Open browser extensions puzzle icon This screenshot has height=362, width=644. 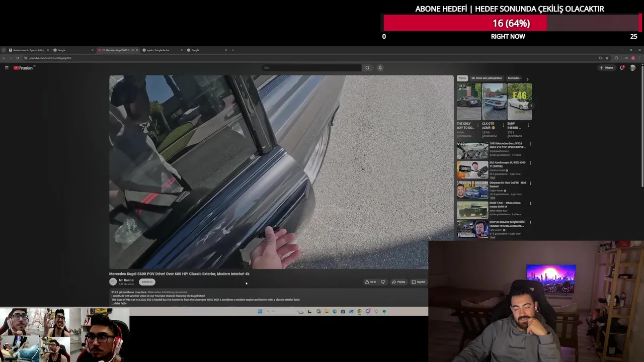point(617,58)
